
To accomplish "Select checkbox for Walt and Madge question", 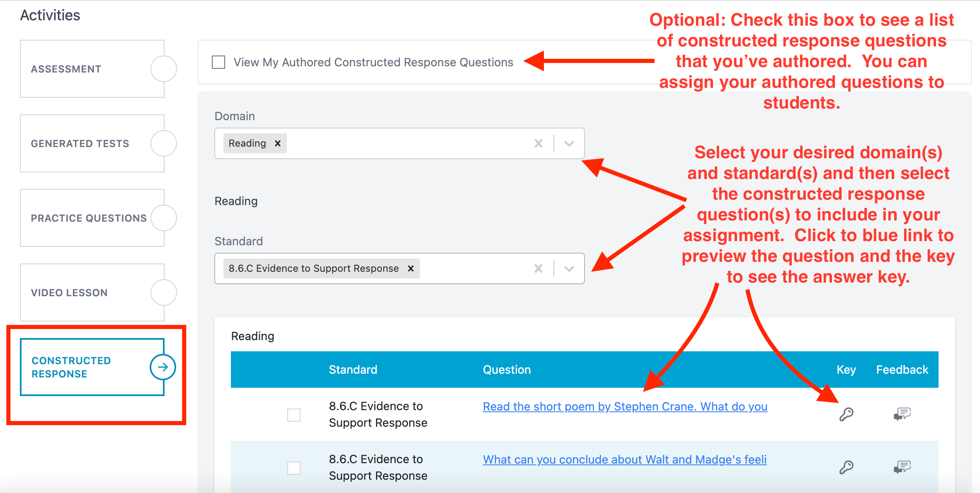I will click(x=294, y=468).
